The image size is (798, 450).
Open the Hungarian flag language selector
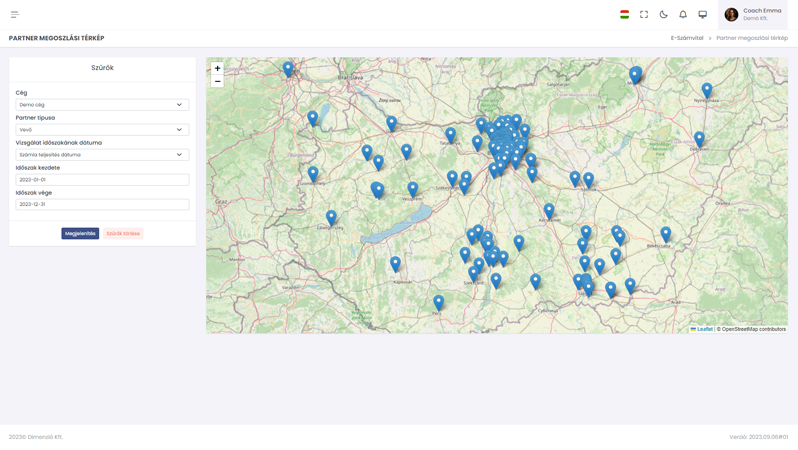pos(624,15)
